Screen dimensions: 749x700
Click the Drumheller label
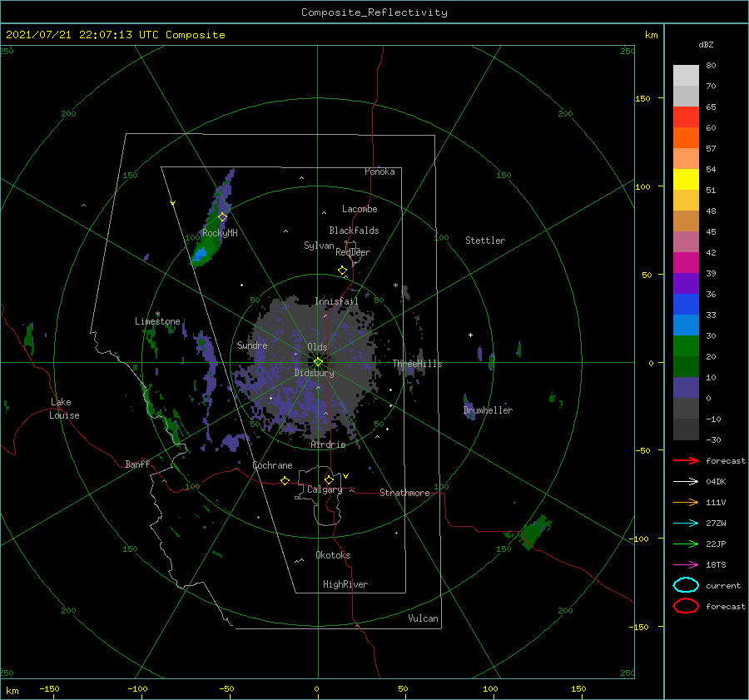(x=488, y=410)
